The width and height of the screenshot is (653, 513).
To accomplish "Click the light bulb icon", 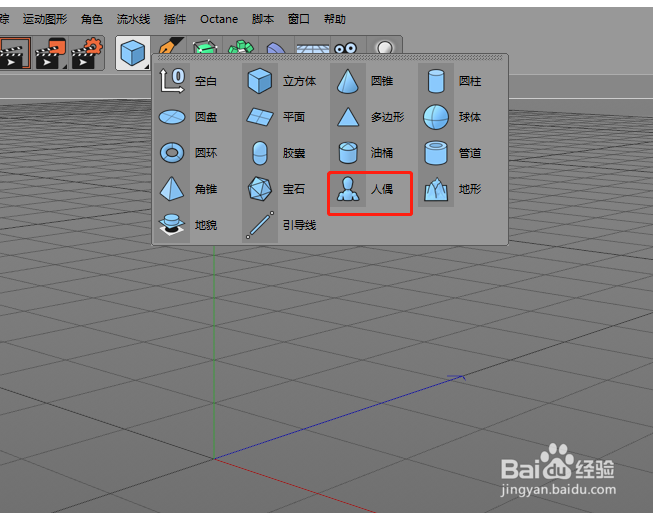I will [384, 47].
